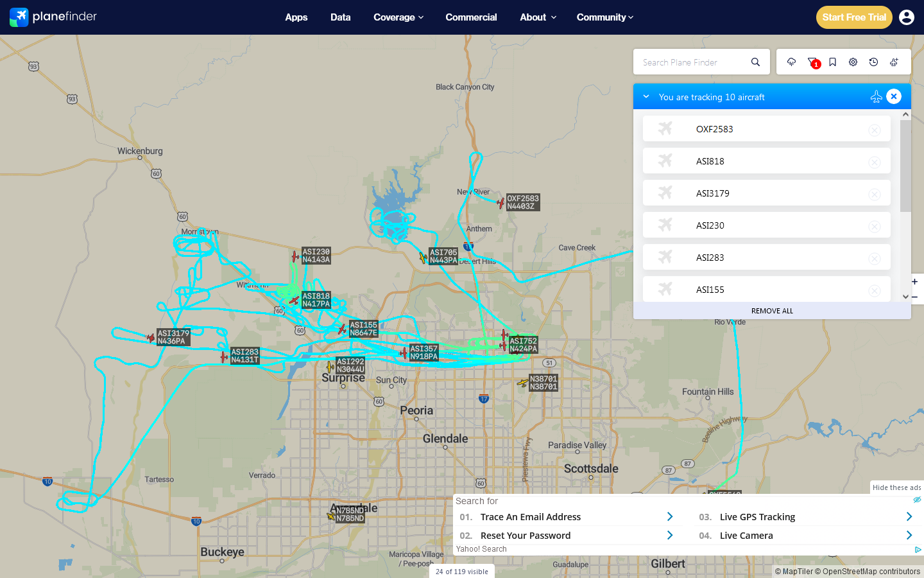
Task: Zoom in on the map
Action: pyautogui.click(x=914, y=281)
